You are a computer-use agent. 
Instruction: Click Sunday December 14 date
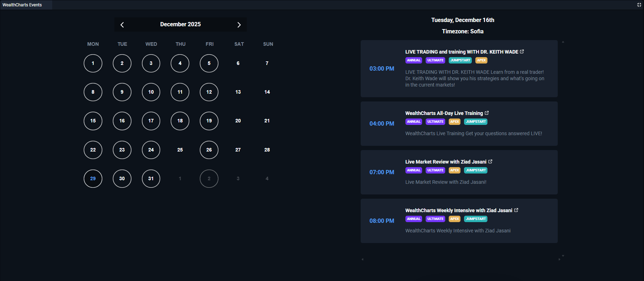[267, 92]
